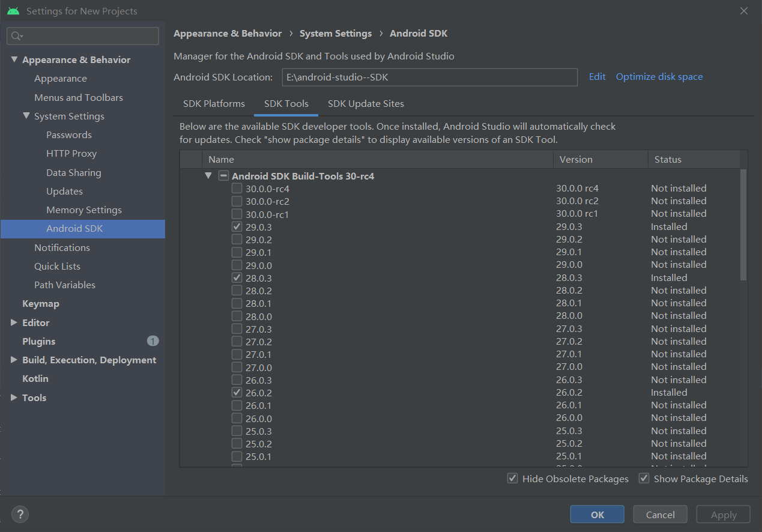
Task: Click Optimize disk space link
Action: pos(659,77)
